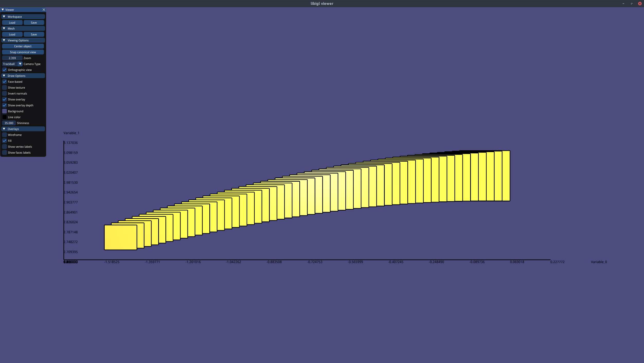
Task: Close the Viewer panel with its X icon
Action: (44, 10)
